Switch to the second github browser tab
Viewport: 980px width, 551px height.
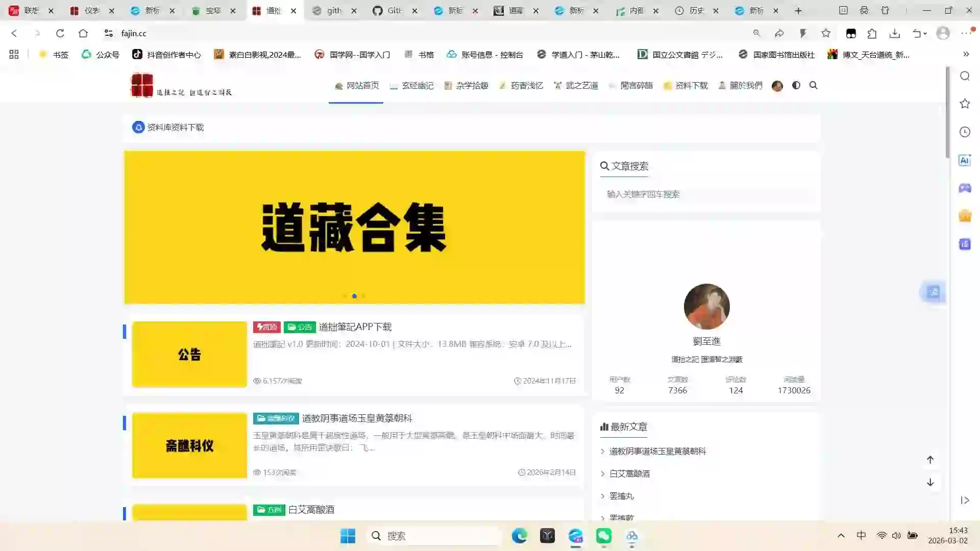(x=393, y=10)
